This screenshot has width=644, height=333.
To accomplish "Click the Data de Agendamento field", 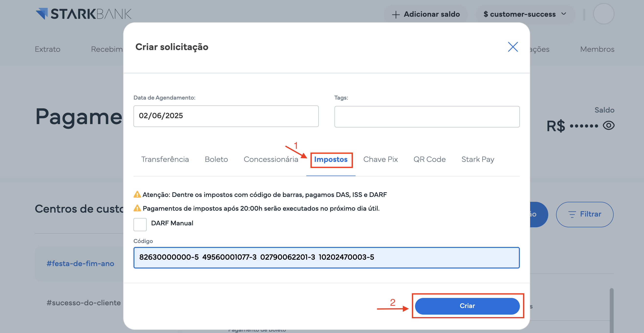I will point(226,116).
